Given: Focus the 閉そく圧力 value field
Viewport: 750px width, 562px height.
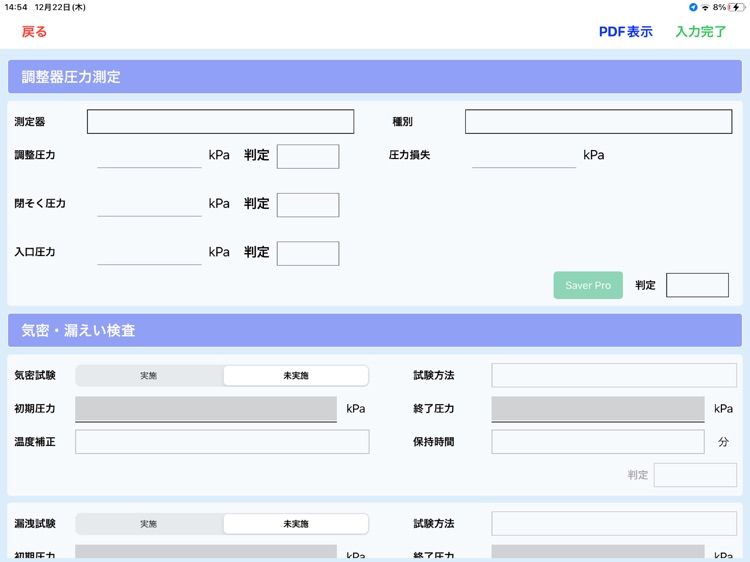Looking at the screenshot, I should 149,205.
